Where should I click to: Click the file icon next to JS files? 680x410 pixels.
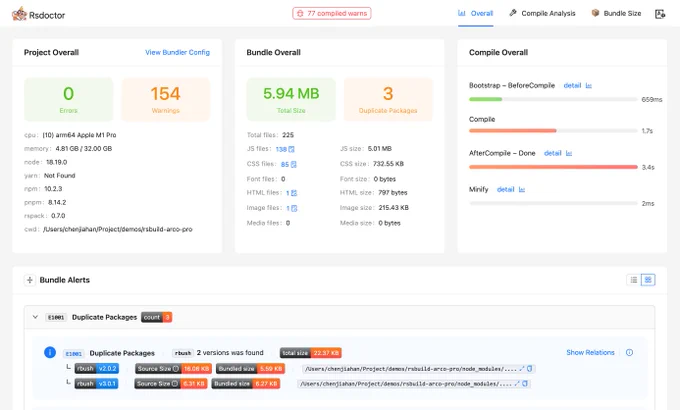click(291, 149)
